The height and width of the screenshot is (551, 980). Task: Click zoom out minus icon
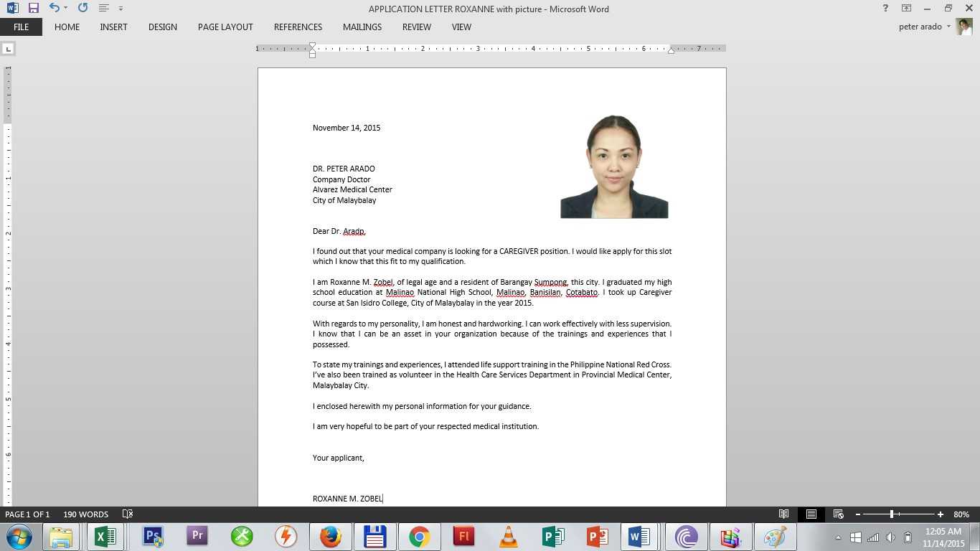click(857, 514)
